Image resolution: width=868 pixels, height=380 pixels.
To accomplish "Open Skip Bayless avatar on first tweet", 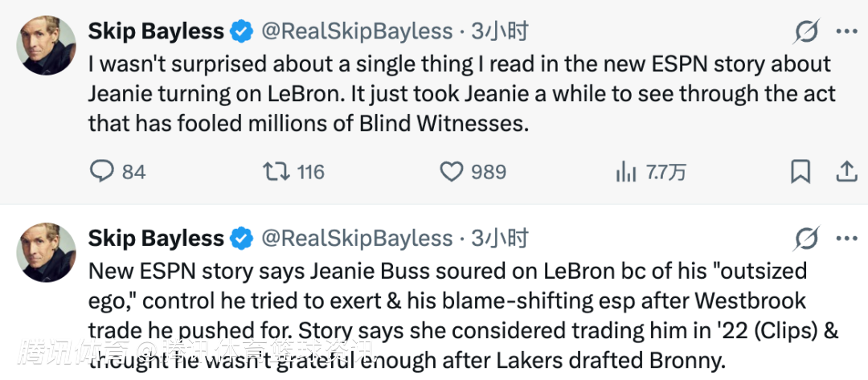I will pos(47,46).
